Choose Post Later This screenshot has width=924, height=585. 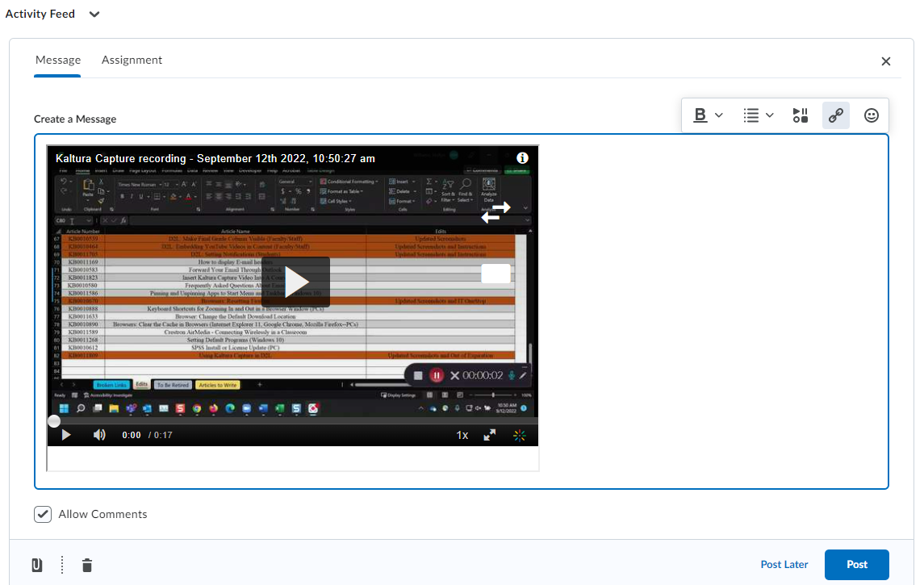(x=784, y=565)
